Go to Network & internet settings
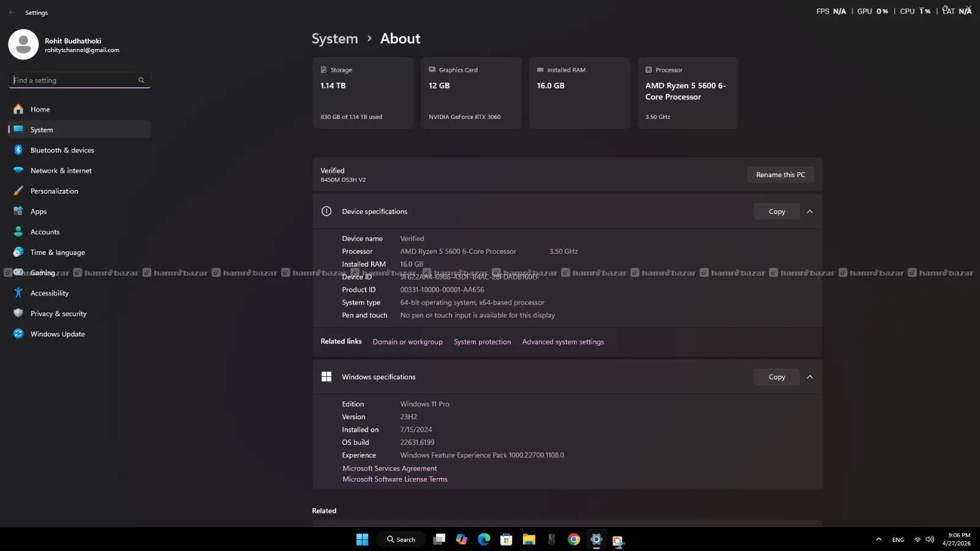 point(80,170)
